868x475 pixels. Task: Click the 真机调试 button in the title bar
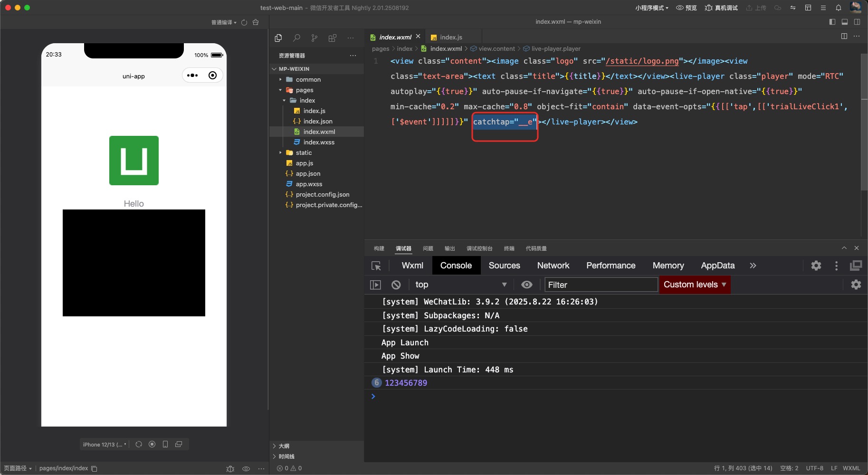click(721, 8)
